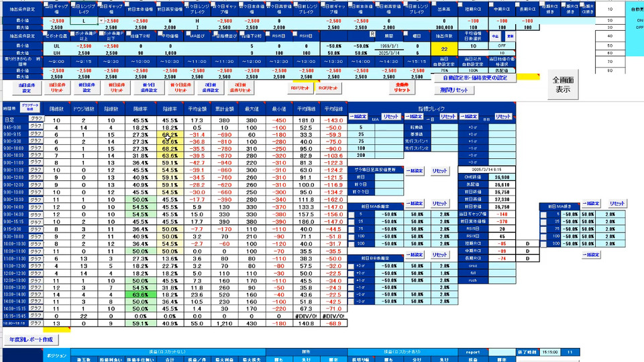644x362 pixels.
Task: Click the 期間リセット button
Action: pos(454,90)
